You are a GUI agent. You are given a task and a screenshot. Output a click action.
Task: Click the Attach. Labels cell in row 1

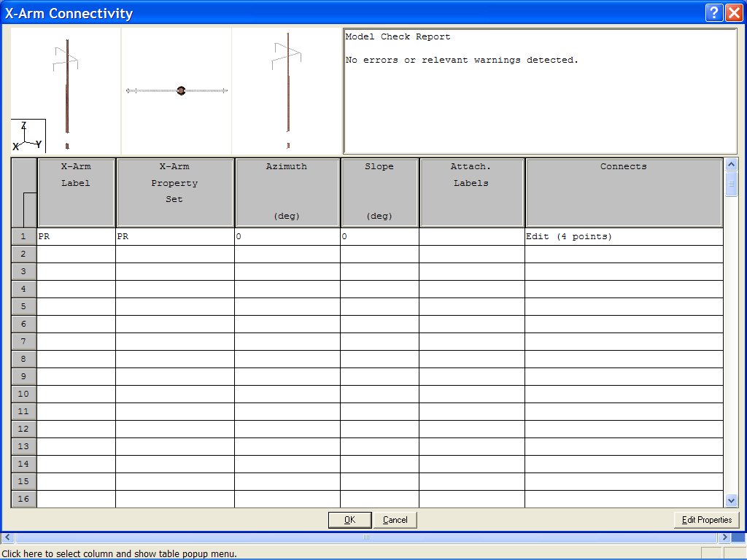tap(472, 237)
